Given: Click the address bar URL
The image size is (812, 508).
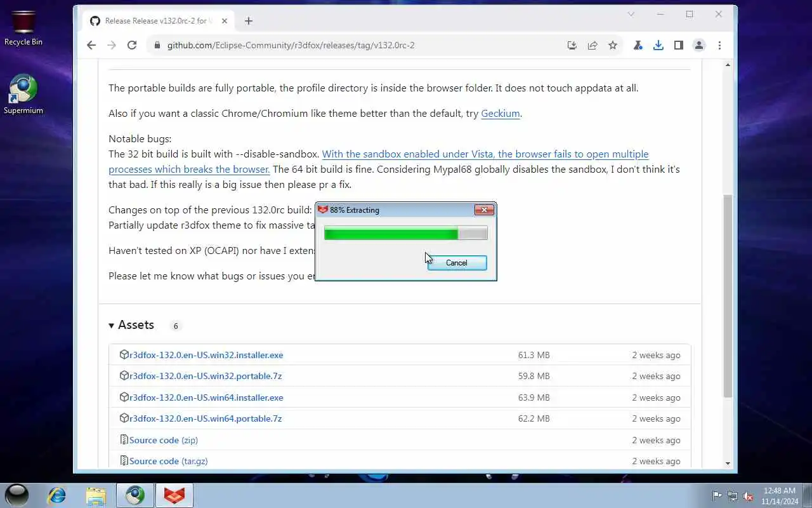Looking at the screenshot, I should pos(291,45).
